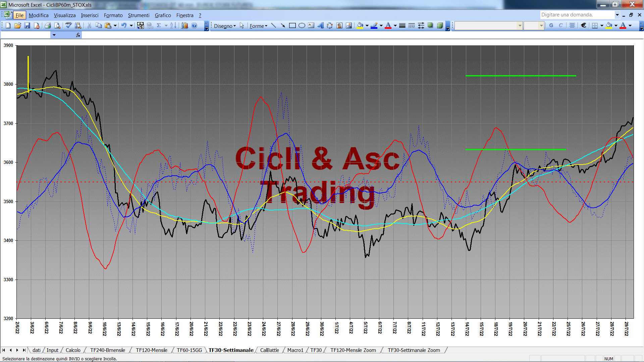The image size is (644, 362).
Task: Print the chart with printer icon
Action: coord(48,25)
